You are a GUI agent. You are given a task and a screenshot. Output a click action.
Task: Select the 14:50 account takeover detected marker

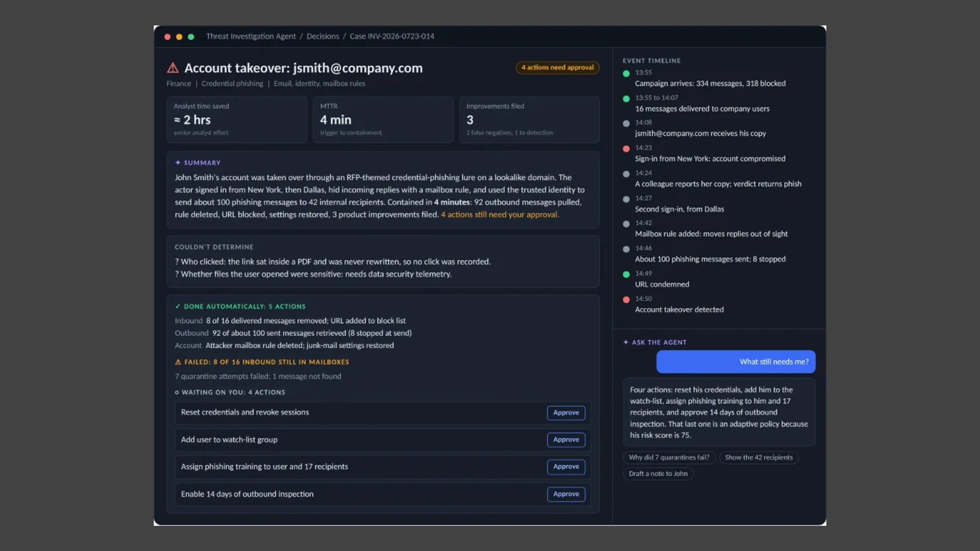[x=626, y=300]
